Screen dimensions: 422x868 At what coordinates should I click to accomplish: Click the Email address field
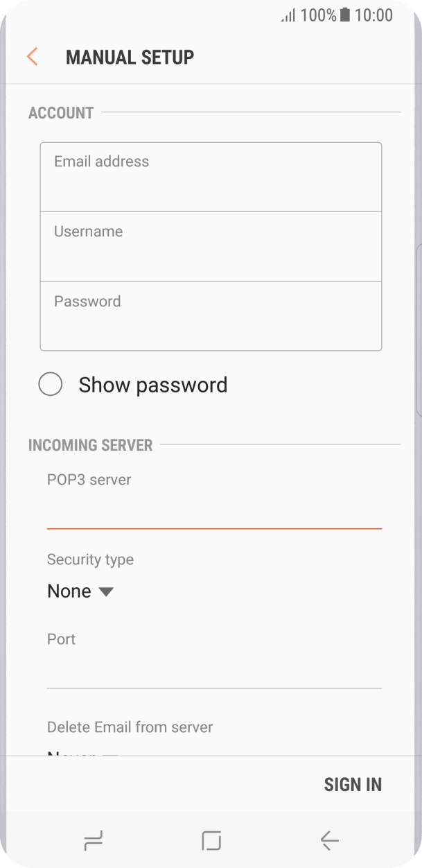coord(211,175)
